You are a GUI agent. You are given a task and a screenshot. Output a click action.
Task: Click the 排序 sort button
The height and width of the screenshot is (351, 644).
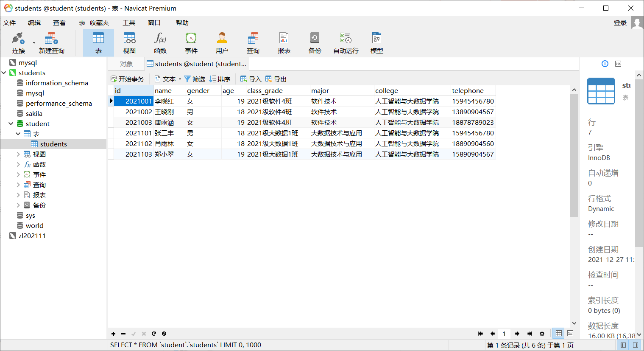pos(220,79)
